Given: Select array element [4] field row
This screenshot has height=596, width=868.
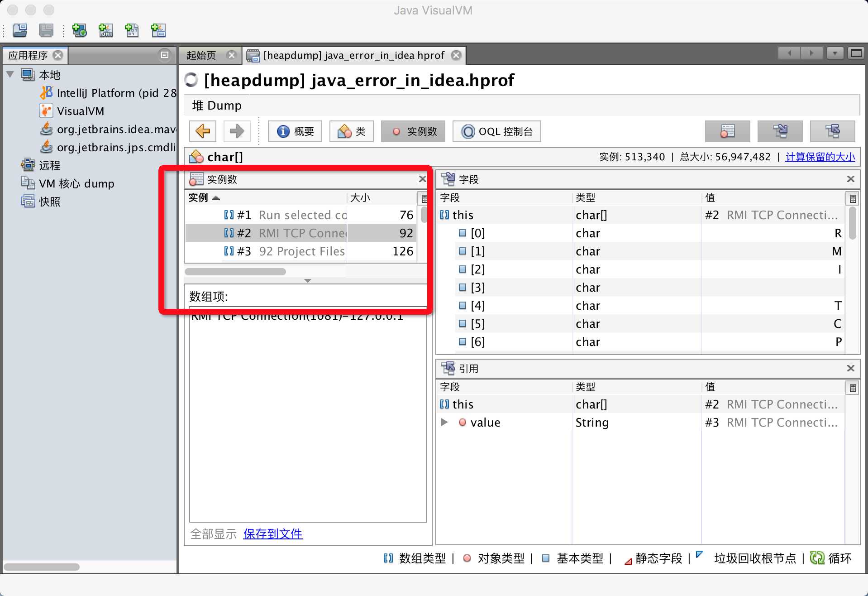Looking at the screenshot, I should (640, 306).
